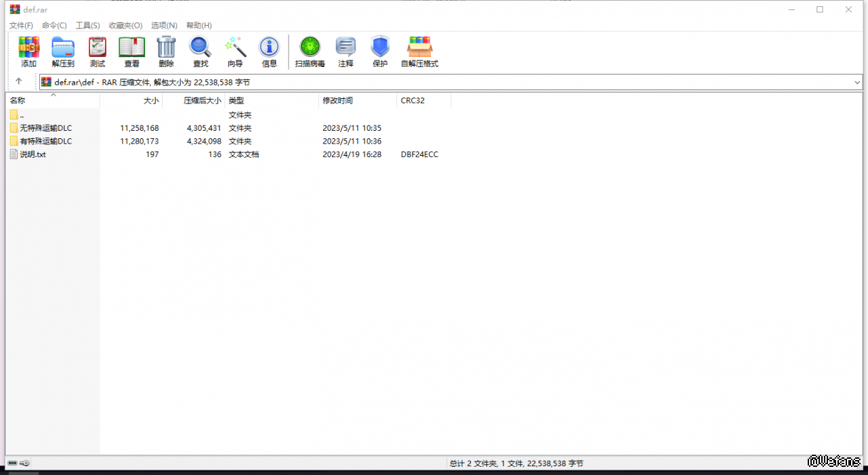
Task: Click the archive icon in address bar
Action: 47,82
